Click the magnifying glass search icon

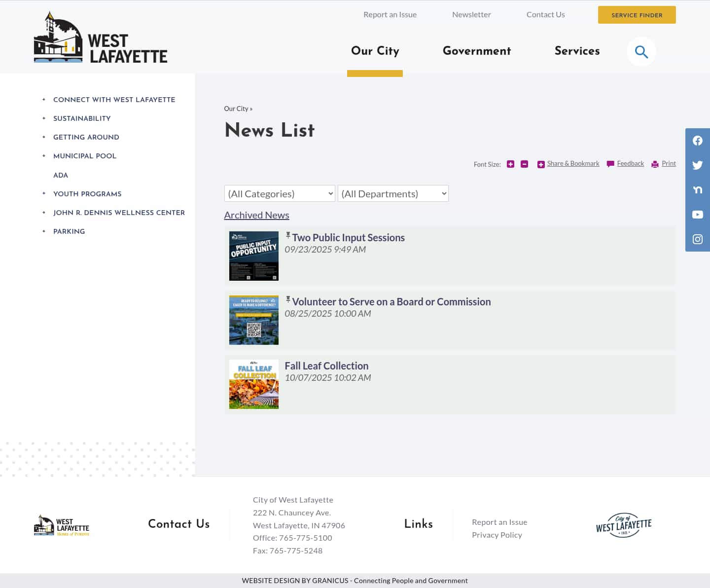pos(641,52)
